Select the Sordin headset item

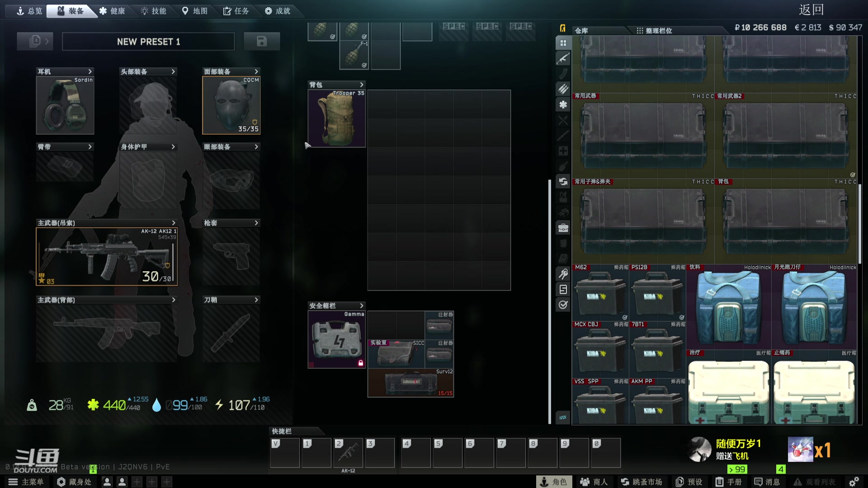pyautogui.click(x=65, y=105)
